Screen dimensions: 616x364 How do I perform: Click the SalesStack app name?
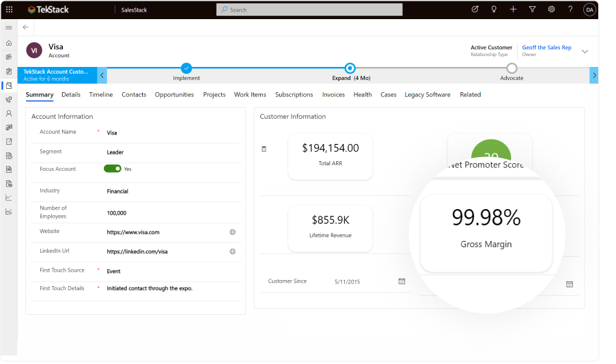134,10
